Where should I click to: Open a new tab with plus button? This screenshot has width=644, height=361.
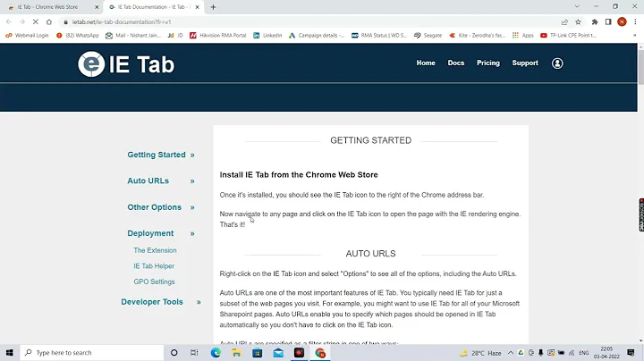tap(213, 7)
